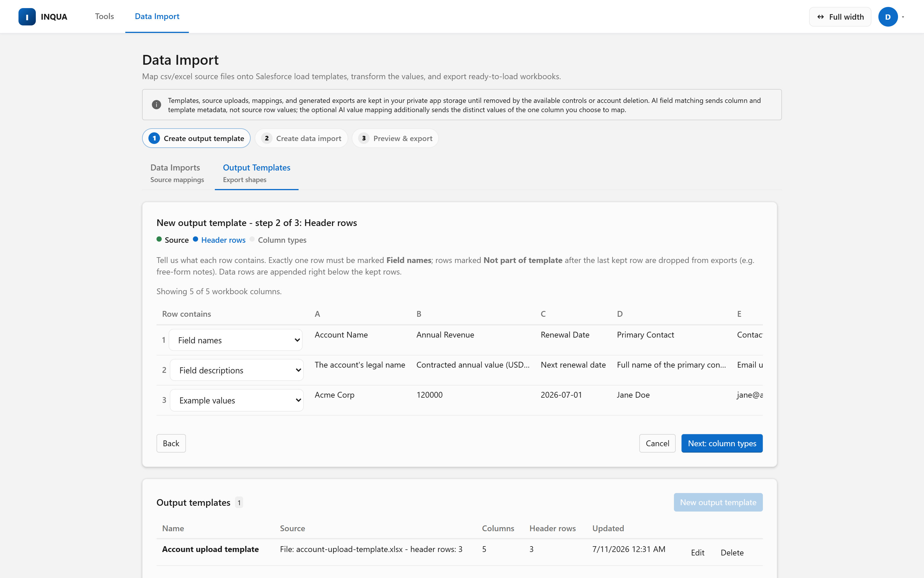Click the Updated 7/11/2026 12:31 AM value
Viewport: 924px width, 578px height.
point(629,549)
